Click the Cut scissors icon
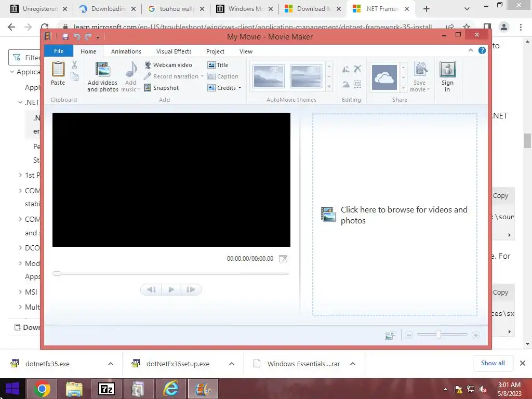This screenshot has width=532, height=399. click(75, 65)
